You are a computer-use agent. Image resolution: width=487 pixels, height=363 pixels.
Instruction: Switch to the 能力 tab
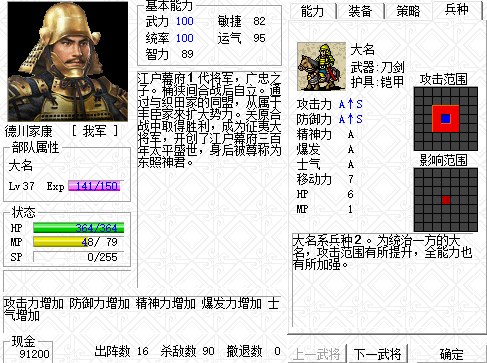click(x=313, y=11)
